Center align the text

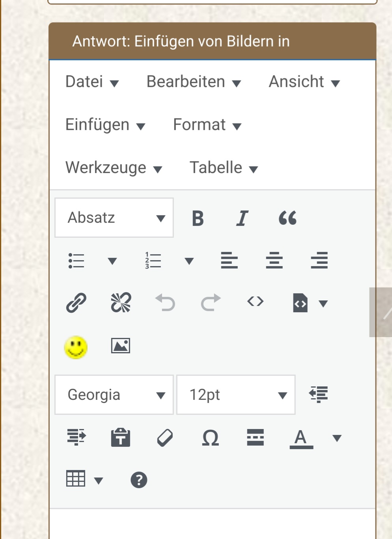(274, 261)
